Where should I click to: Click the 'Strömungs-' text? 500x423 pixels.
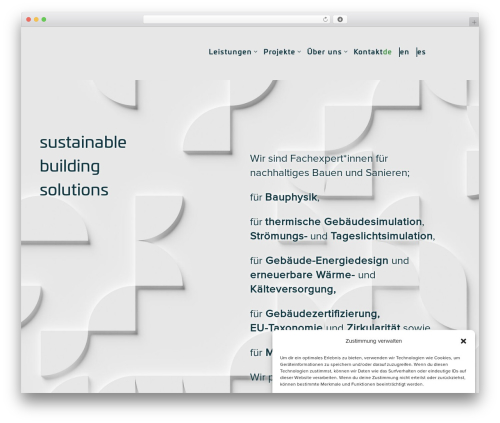pos(279,236)
